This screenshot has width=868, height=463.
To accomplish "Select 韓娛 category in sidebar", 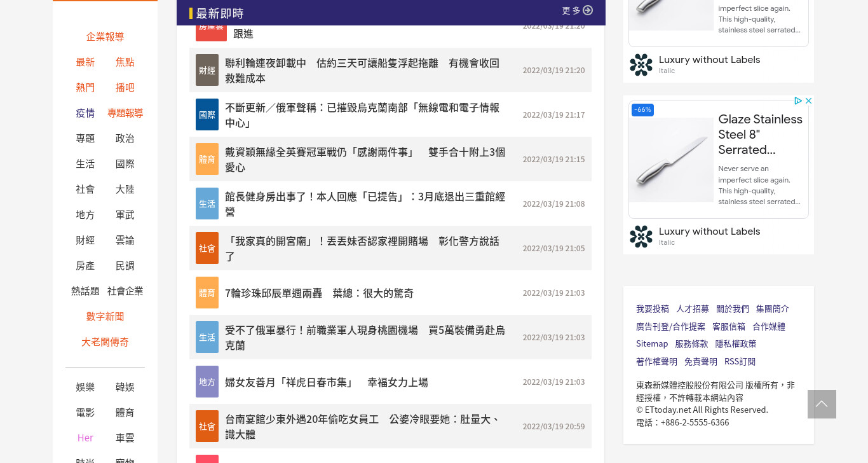I will tap(125, 387).
